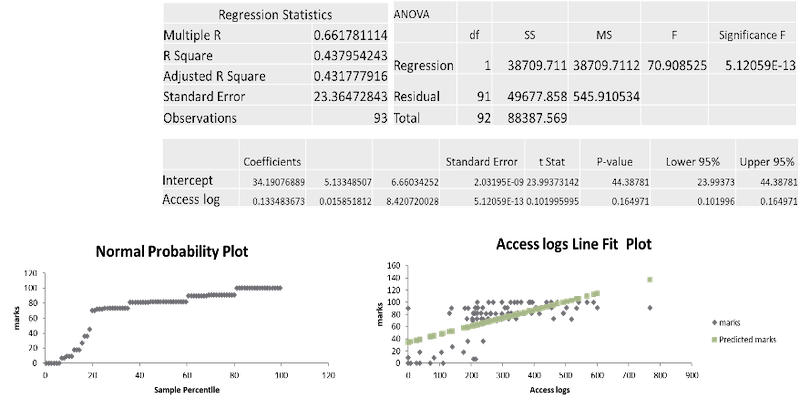Click the Upper 95% column header

[766, 161]
